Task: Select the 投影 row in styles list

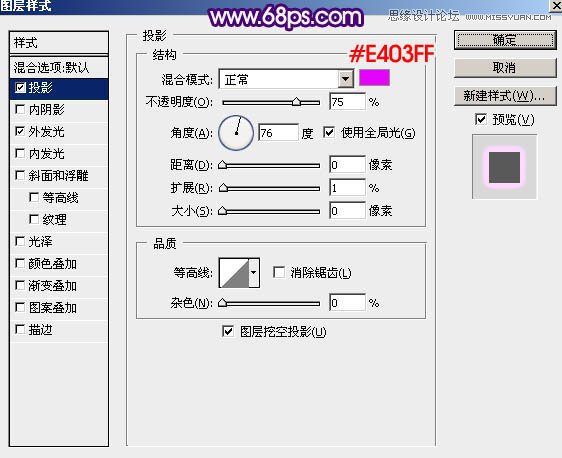Action: 59,88
